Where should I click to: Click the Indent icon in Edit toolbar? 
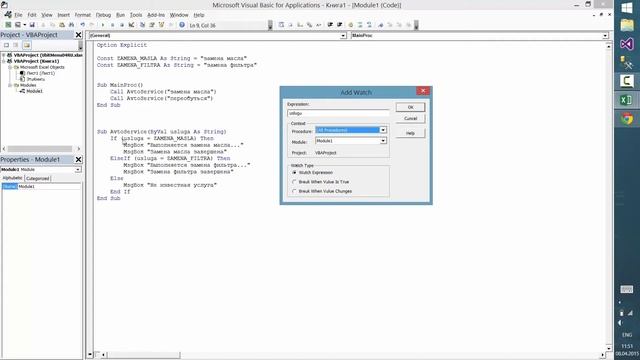coord(330,25)
